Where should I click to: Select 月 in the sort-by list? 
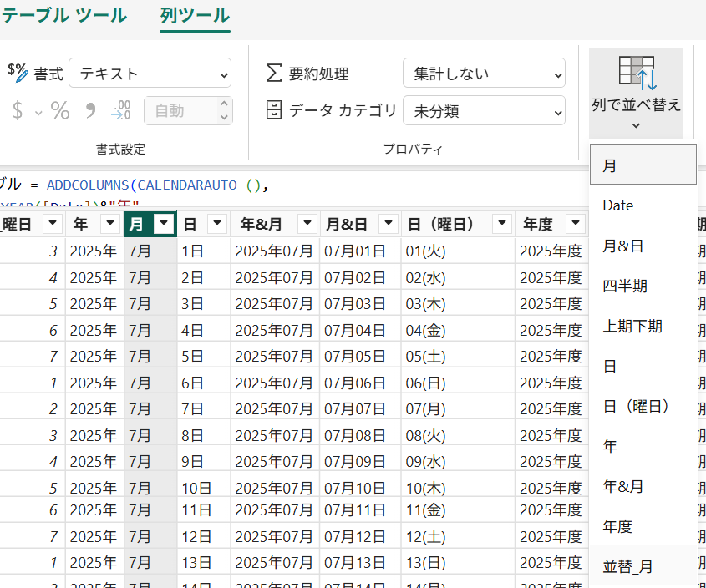point(643,165)
